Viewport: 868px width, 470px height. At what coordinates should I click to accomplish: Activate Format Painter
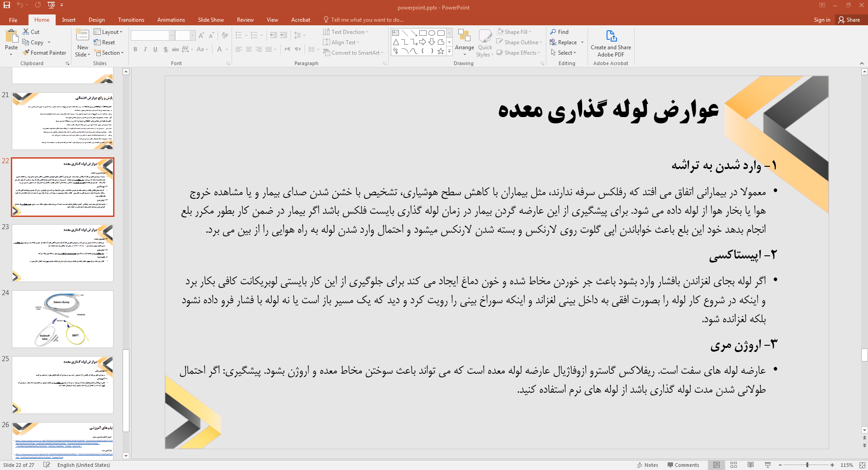click(x=44, y=53)
